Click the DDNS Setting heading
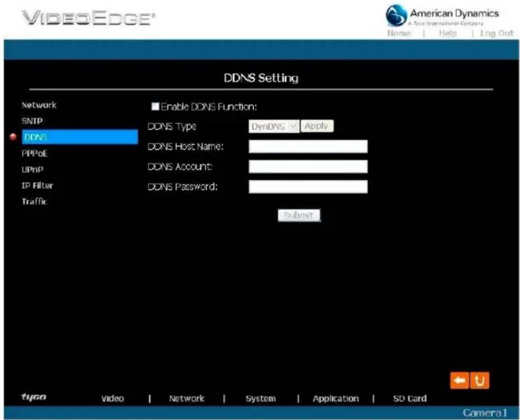The height and width of the screenshot is (420, 520). coord(261,78)
